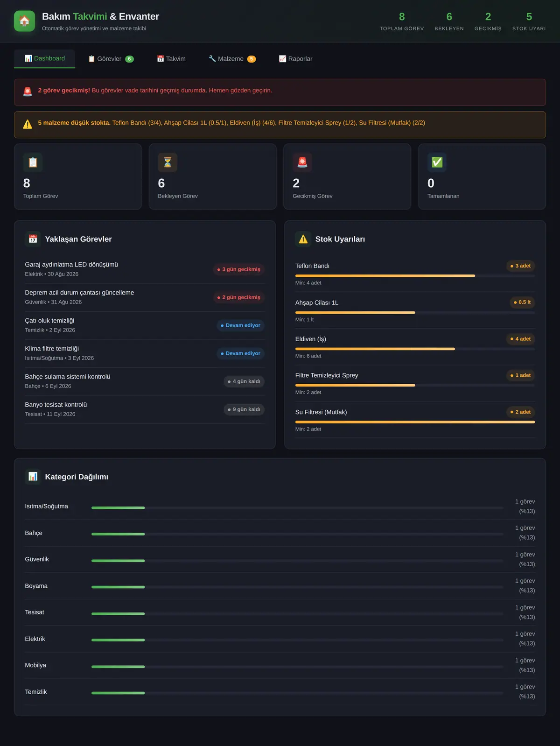The width and height of the screenshot is (560, 746).
Task: Click the Teflon Bandı stock progress bar
Action: pos(415,276)
